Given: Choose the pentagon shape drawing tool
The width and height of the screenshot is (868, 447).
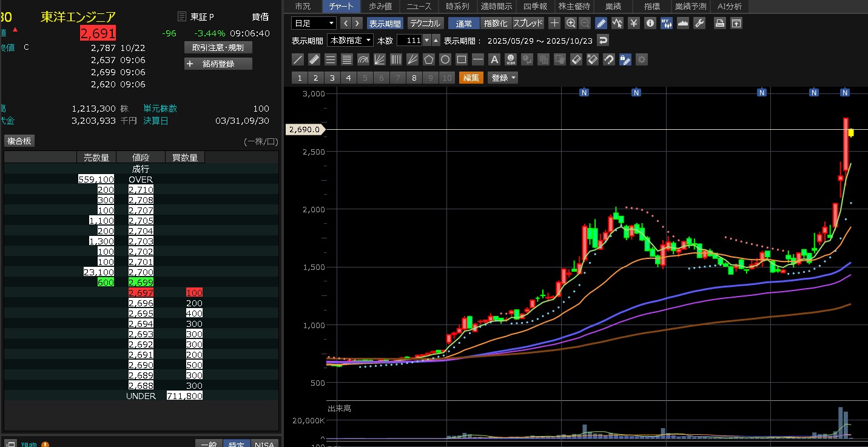Looking at the screenshot, I should pos(429,59).
